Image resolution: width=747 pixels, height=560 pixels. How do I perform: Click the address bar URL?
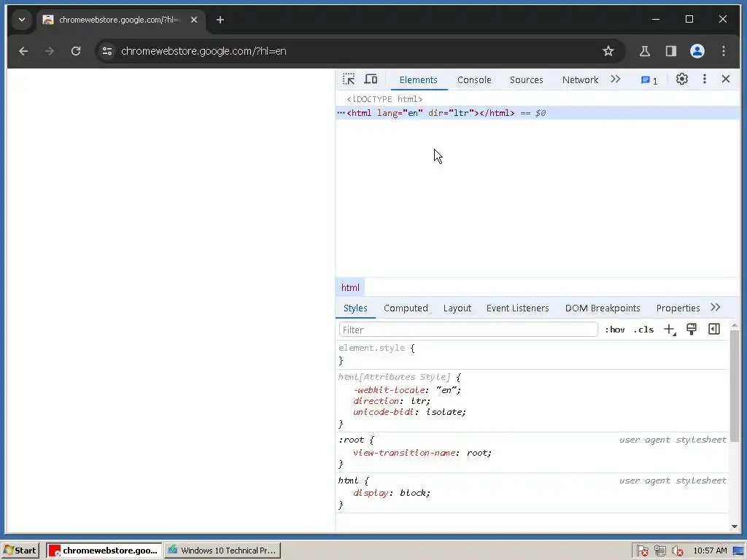tap(204, 51)
